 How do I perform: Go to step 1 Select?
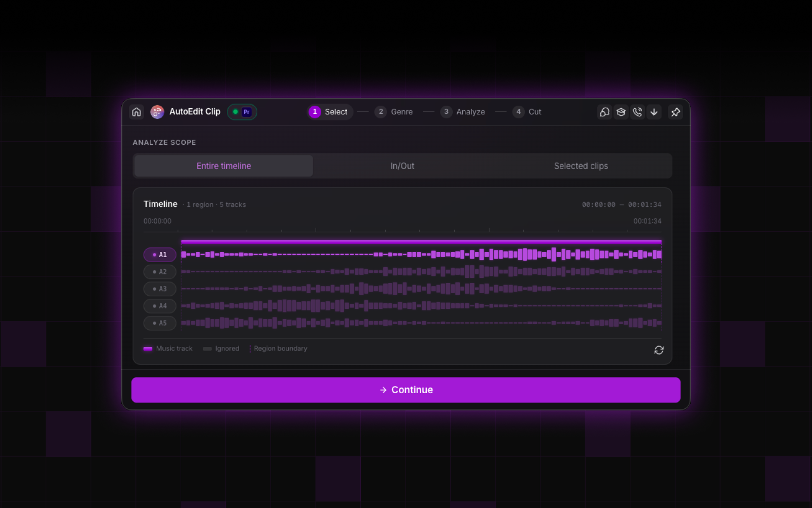[330, 112]
